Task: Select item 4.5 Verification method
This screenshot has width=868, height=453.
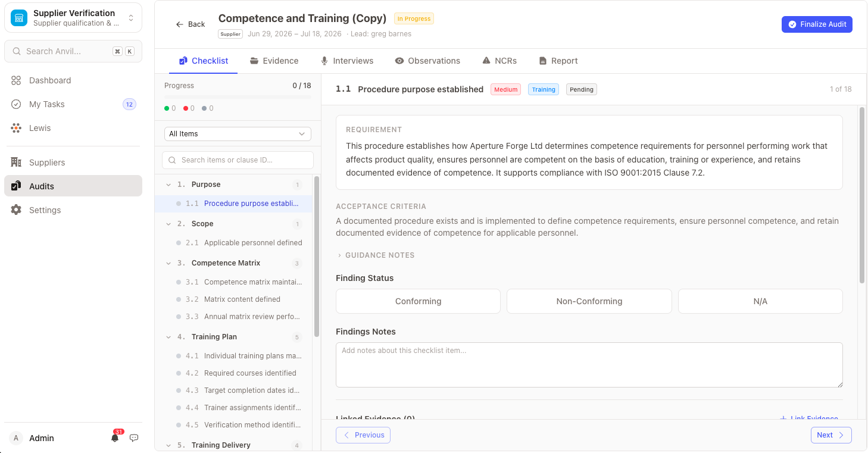Action: 233,425
